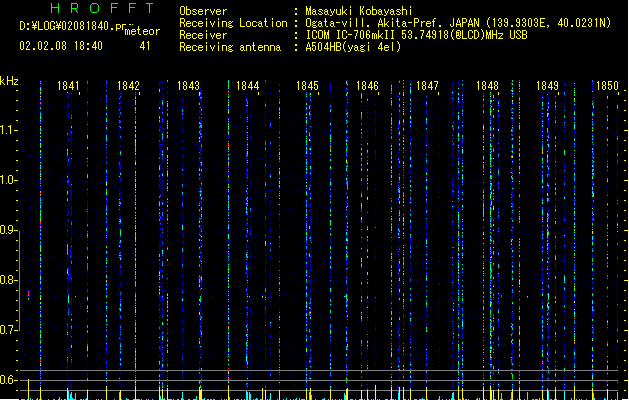Screen dimensions: 629x400
Task: Click the date stamp 02.02.08 18:40
Action: (61, 46)
